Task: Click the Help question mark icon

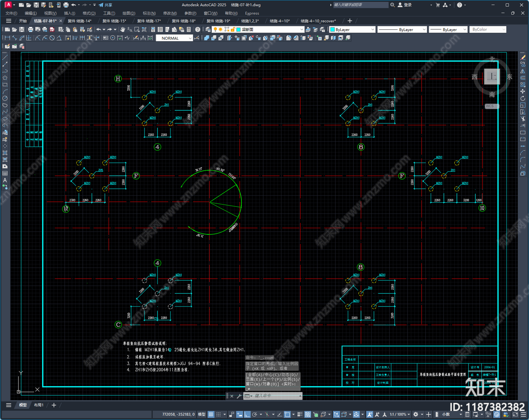Action: 198,29
